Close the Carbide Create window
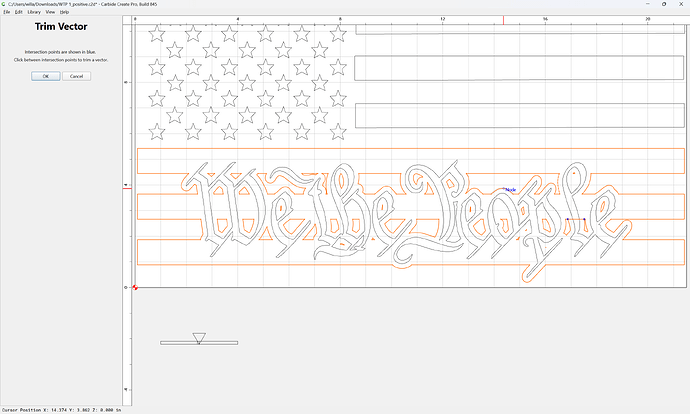 (681, 4)
